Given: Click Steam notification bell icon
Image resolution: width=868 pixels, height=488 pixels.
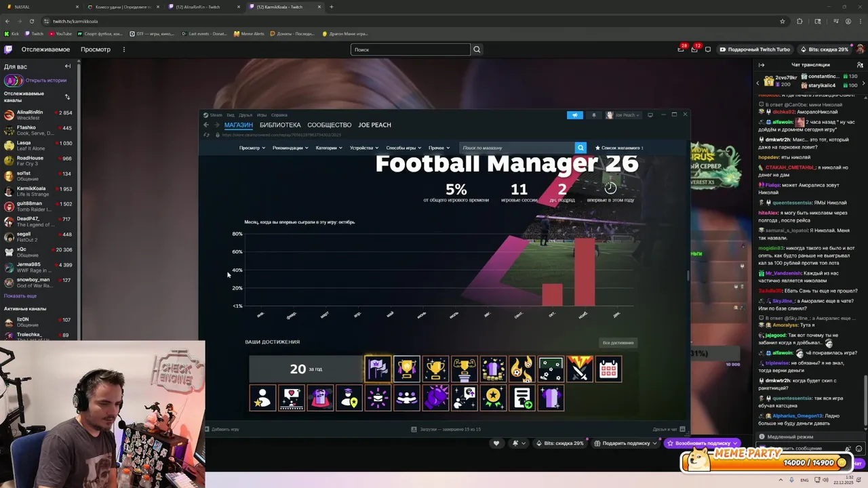Looking at the screenshot, I should click(594, 115).
